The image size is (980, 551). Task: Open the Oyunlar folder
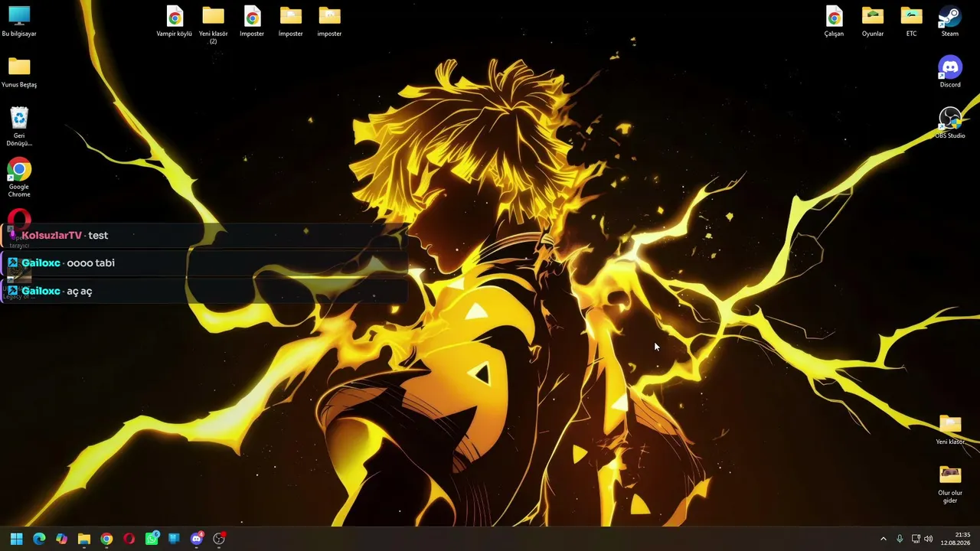click(873, 21)
